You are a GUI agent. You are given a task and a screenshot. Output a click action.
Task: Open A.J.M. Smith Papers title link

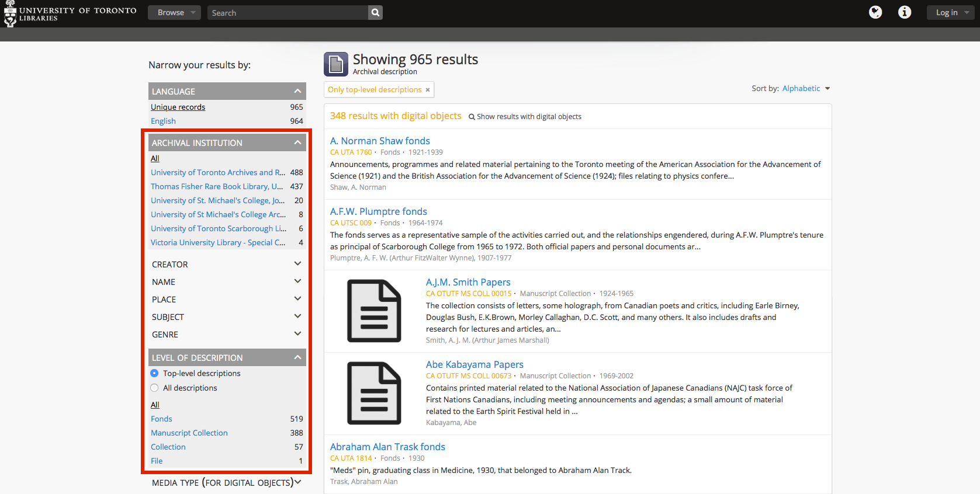(468, 282)
